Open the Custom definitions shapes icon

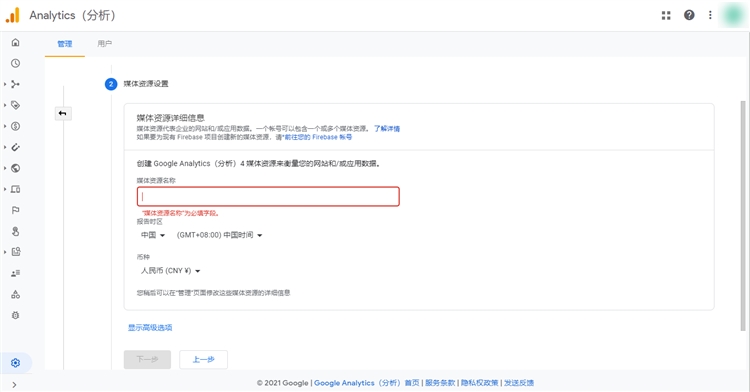click(15, 294)
